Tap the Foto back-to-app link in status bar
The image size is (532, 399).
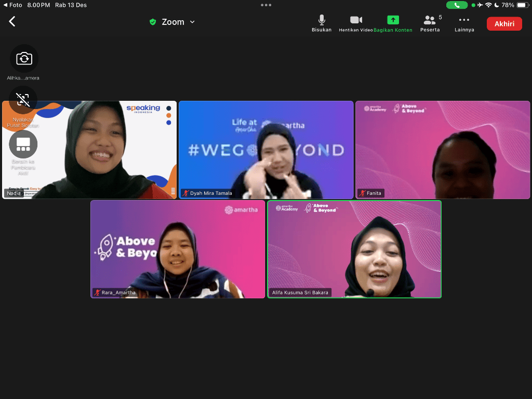[x=12, y=5]
